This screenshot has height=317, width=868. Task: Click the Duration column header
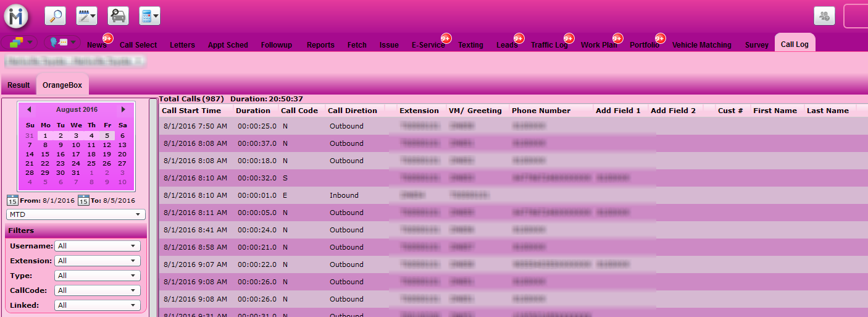pyautogui.click(x=253, y=111)
